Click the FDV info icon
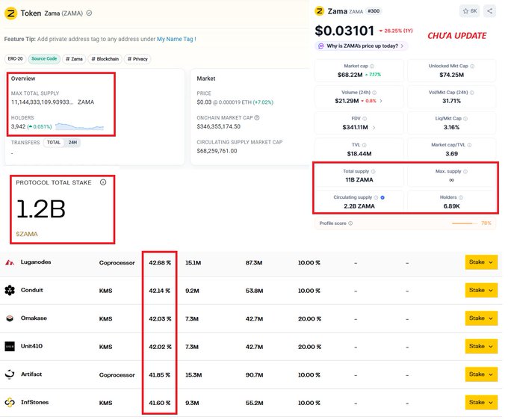The width and height of the screenshot is (508, 420). click(365, 119)
